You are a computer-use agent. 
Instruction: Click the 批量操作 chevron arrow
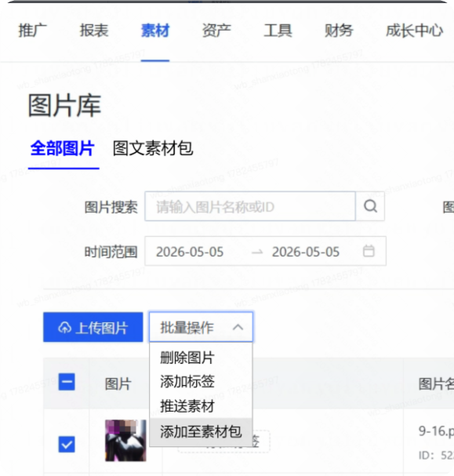click(x=238, y=327)
